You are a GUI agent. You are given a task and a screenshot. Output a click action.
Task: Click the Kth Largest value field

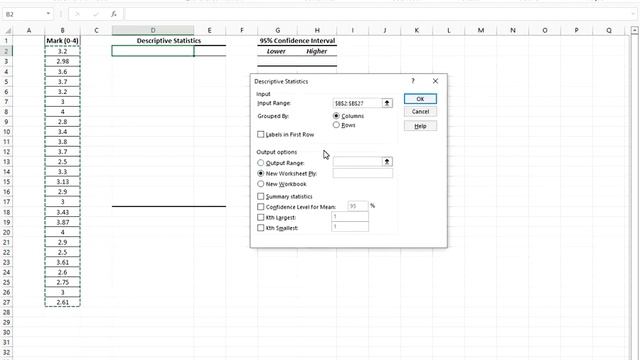coord(350,217)
